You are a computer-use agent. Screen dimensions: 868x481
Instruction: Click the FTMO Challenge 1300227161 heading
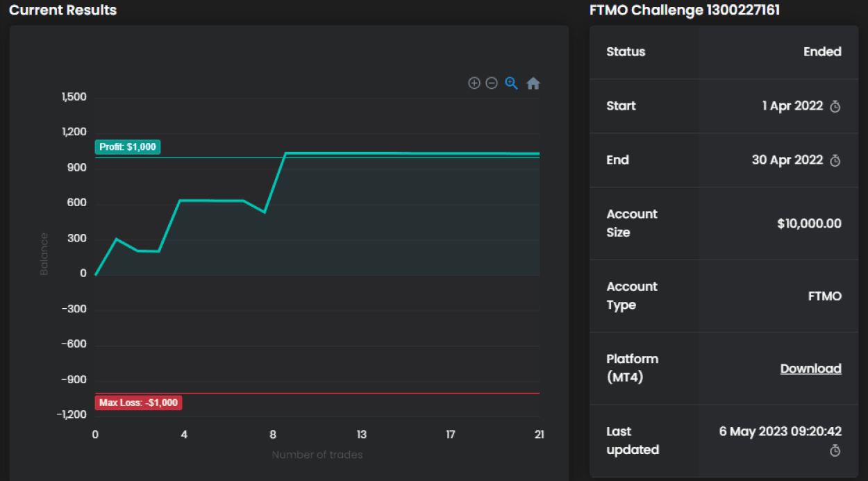tap(684, 10)
